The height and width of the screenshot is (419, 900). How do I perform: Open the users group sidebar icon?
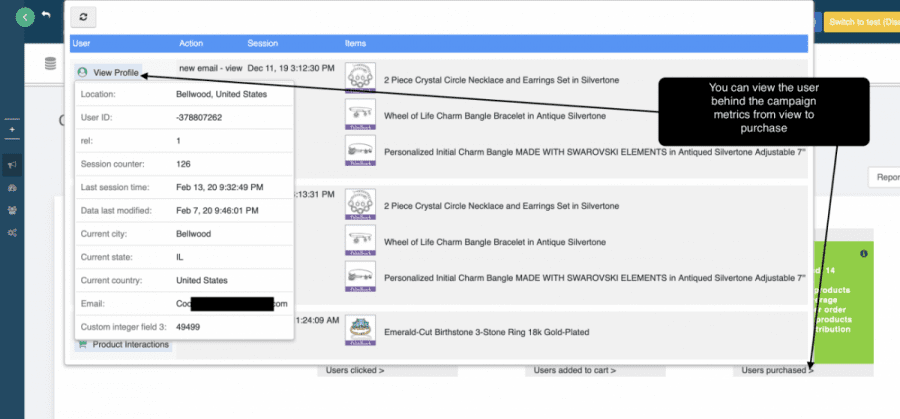coord(12,210)
